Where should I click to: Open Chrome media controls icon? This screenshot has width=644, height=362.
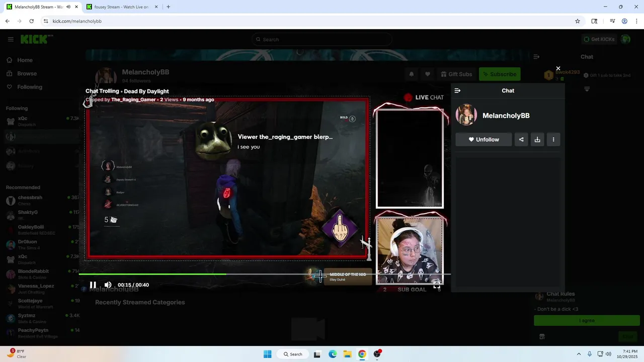pyautogui.click(x=612, y=21)
